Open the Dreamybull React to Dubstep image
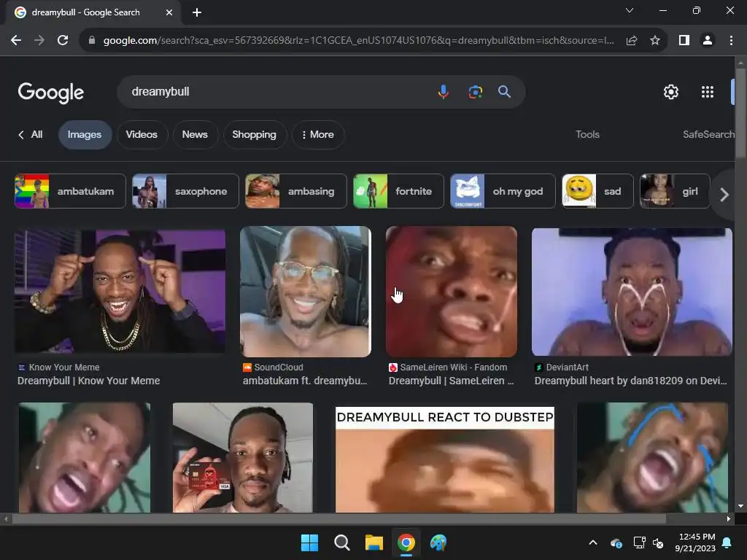The image size is (747, 560). (x=445, y=459)
